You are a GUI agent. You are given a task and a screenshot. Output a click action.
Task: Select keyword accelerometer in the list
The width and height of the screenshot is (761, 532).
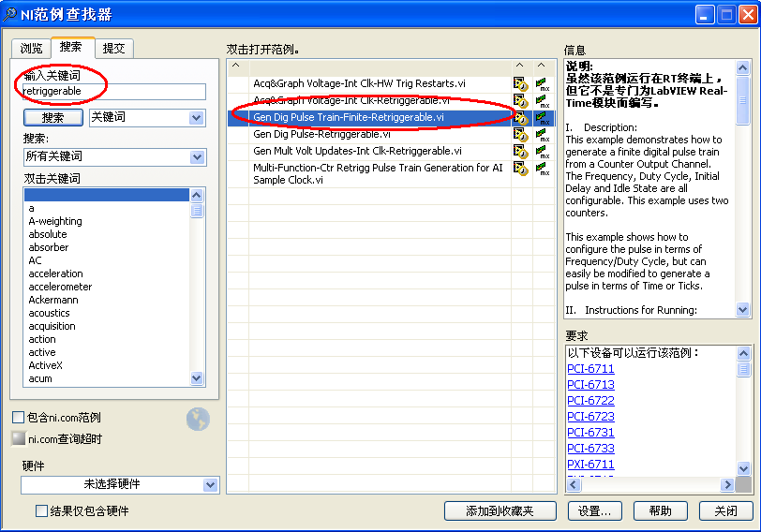pyautogui.click(x=60, y=287)
